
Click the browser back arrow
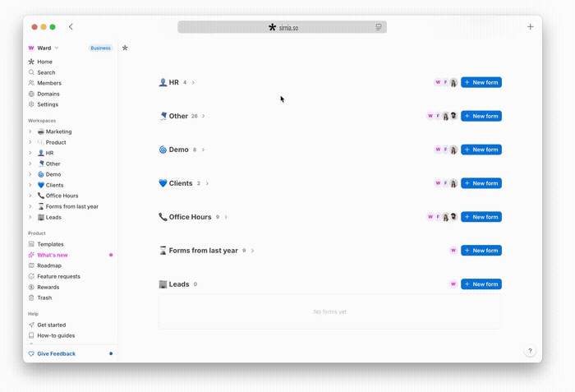[71, 27]
